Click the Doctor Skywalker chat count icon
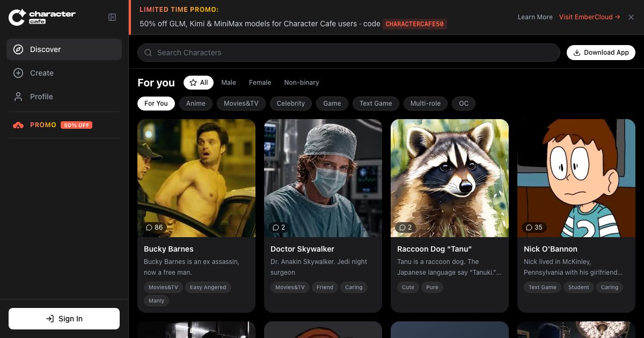The width and height of the screenshot is (644, 338). tap(276, 227)
